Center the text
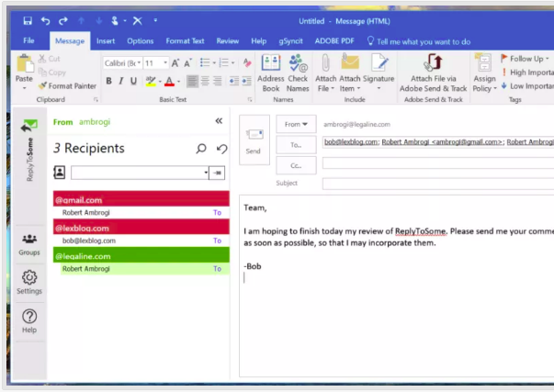This screenshot has width=554, height=392. click(x=205, y=81)
